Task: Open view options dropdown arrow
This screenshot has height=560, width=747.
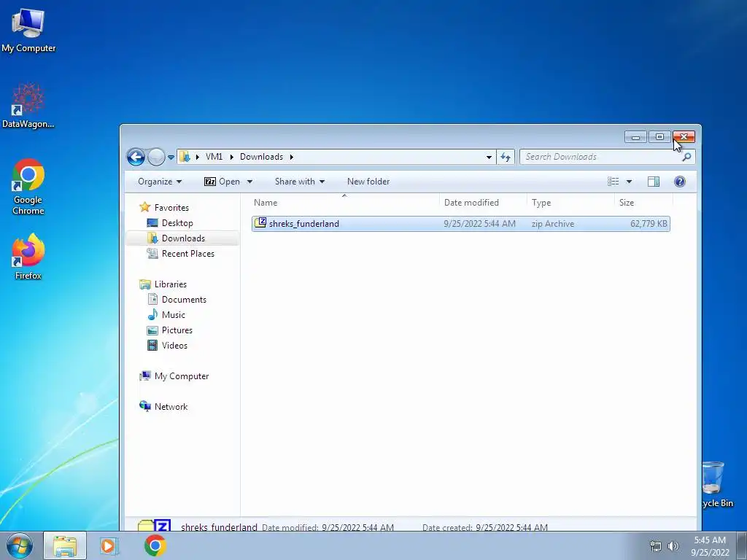Action: [x=629, y=182]
